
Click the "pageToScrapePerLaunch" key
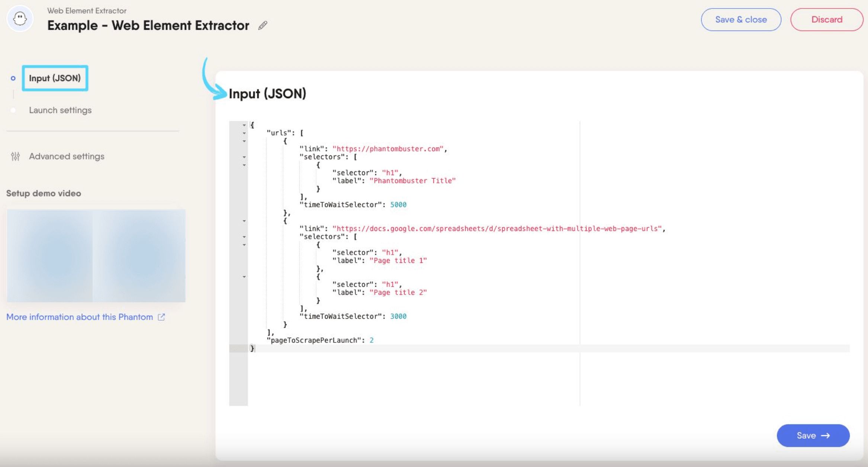314,340
